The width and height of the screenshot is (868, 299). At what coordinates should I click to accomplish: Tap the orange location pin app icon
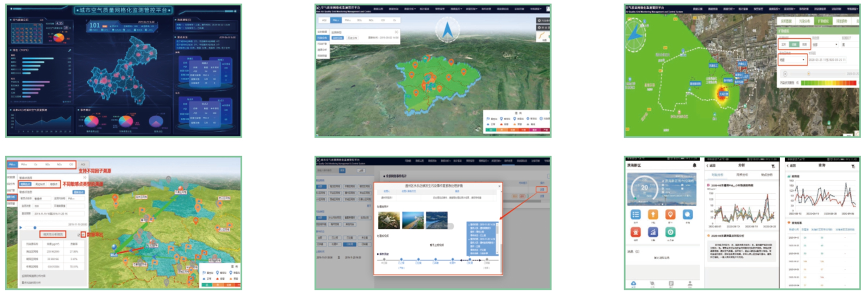point(671,215)
